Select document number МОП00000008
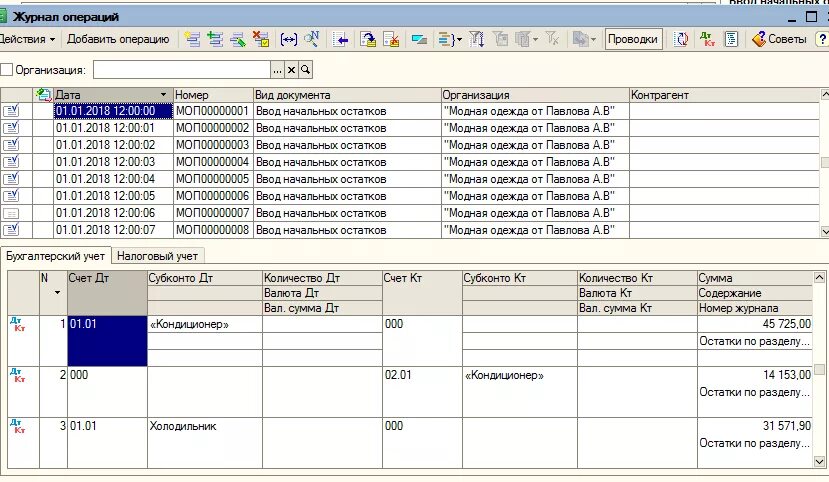The height and width of the screenshot is (482, 829). (x=212, y=230)
